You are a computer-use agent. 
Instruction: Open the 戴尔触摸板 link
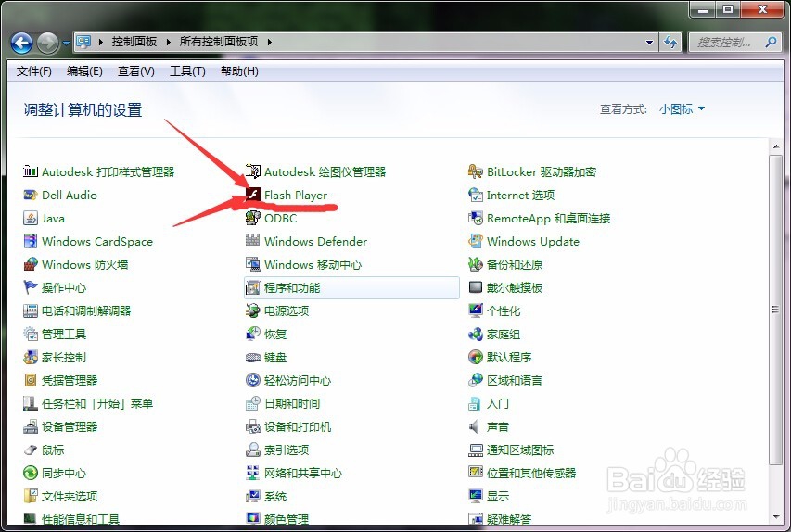click(x=515, y=287)
